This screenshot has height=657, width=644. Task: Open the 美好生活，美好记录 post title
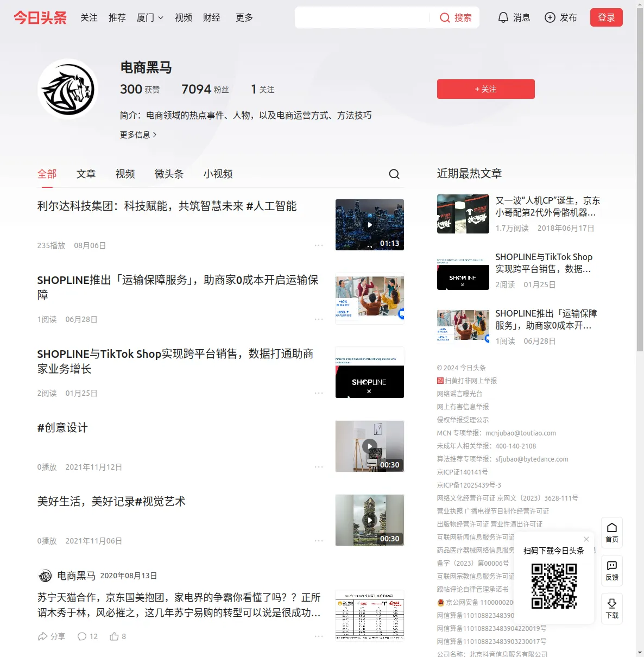pos(111,502)
